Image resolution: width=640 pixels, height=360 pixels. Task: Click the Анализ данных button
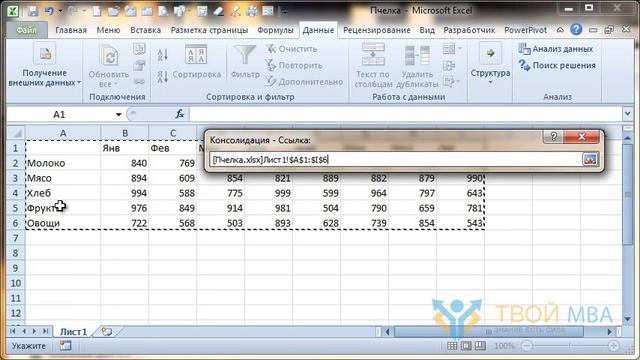(x=556, y=49)
